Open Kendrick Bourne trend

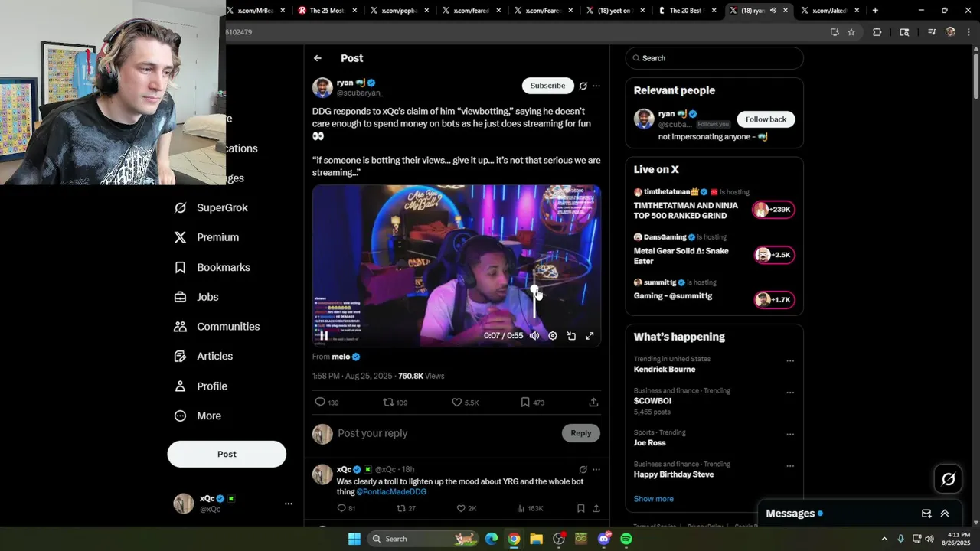coord(665,369)
